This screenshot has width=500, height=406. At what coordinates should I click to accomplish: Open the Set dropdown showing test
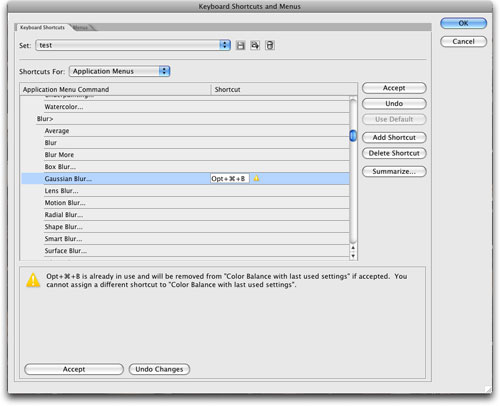(133, 45)
